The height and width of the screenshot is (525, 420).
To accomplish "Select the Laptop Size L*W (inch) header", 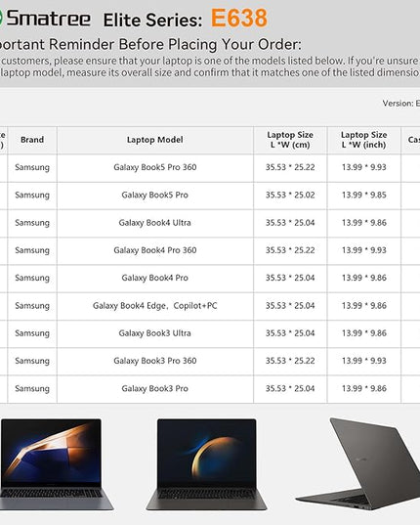I will pyautogui.click(x=363, y=140).
